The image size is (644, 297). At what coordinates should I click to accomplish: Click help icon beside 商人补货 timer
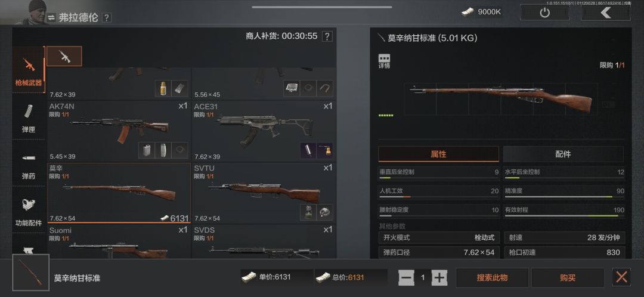pos(327,36)
